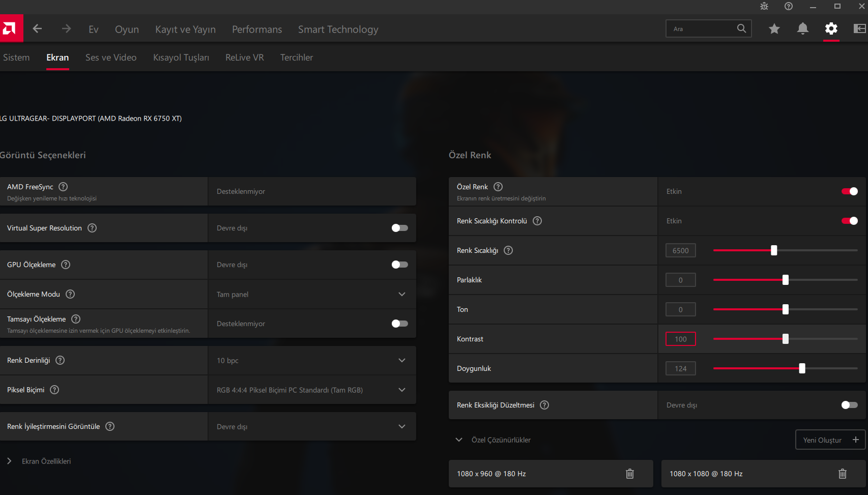Screen dimensions: 868x495
Task: Toggle the sidebar panel icon
Action: (860, 28)
